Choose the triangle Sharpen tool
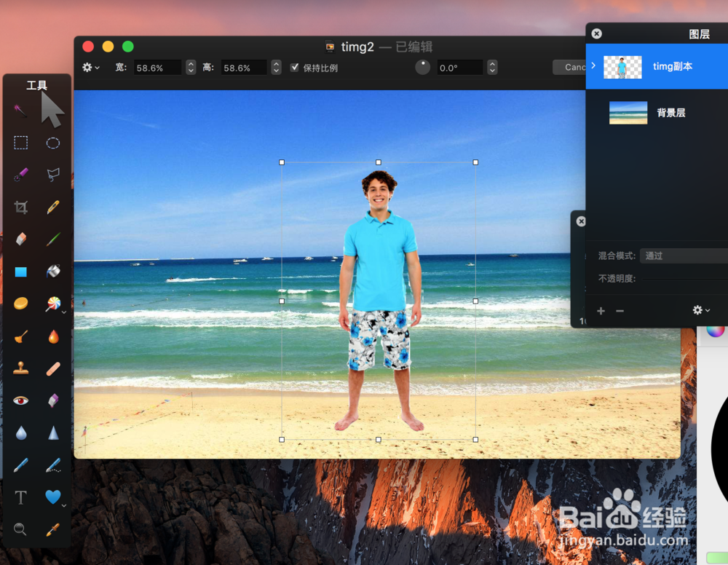728x565 pixels. [x=53, y=432]
